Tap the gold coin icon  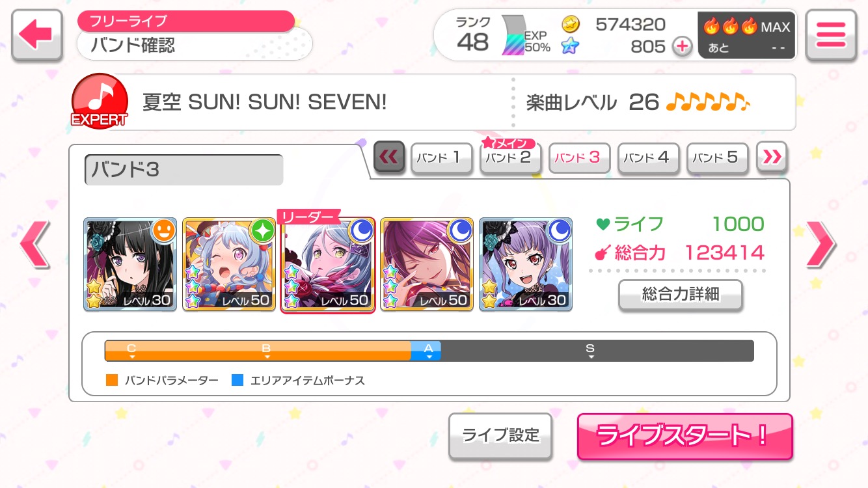(x=571, y=25)
